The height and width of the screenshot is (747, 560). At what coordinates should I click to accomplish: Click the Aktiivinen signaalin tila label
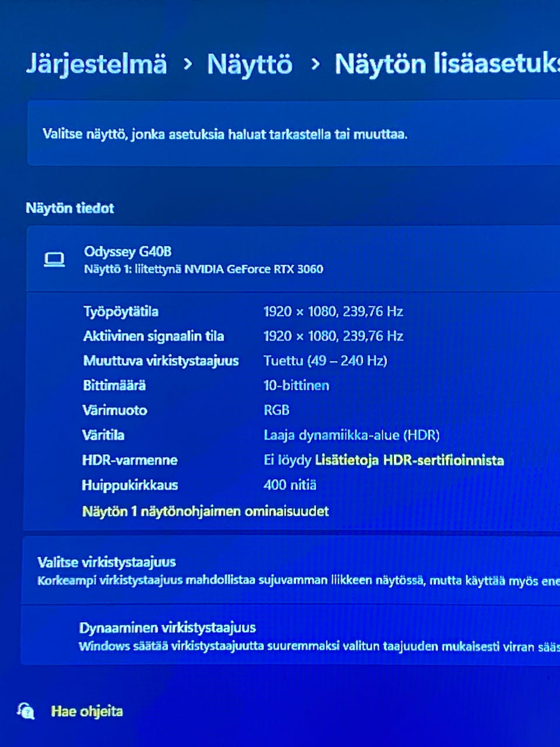point(153,336)
